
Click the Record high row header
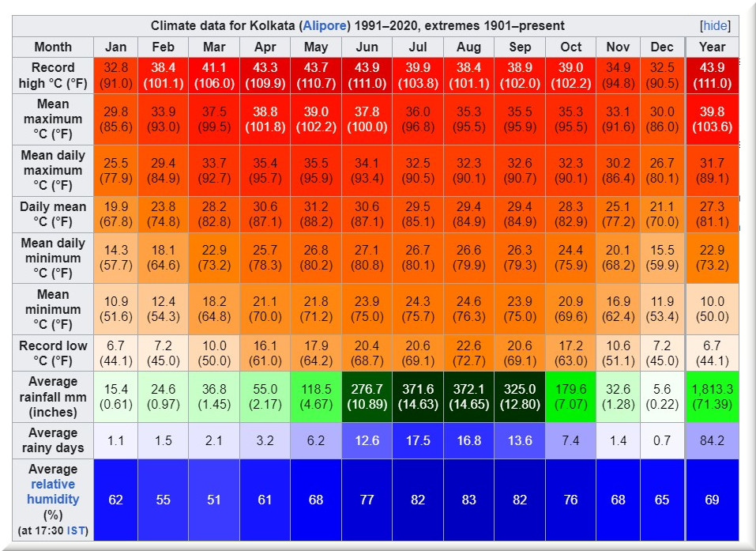53,75
